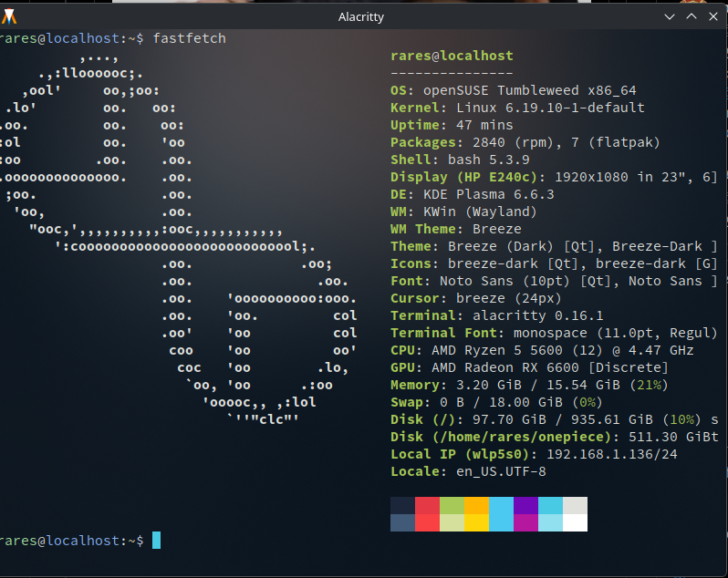The height and width of the screenshot is (578, 728).
Task: Click the WM Theme value 'Breeze'
Action: coord(497,229)
